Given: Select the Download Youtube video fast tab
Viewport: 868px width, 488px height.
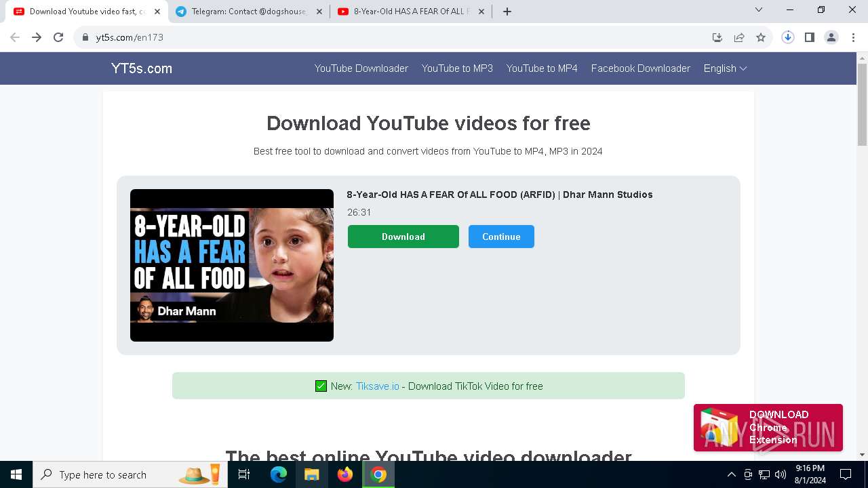Looking at the screenshot, I should tap(87, 12).
